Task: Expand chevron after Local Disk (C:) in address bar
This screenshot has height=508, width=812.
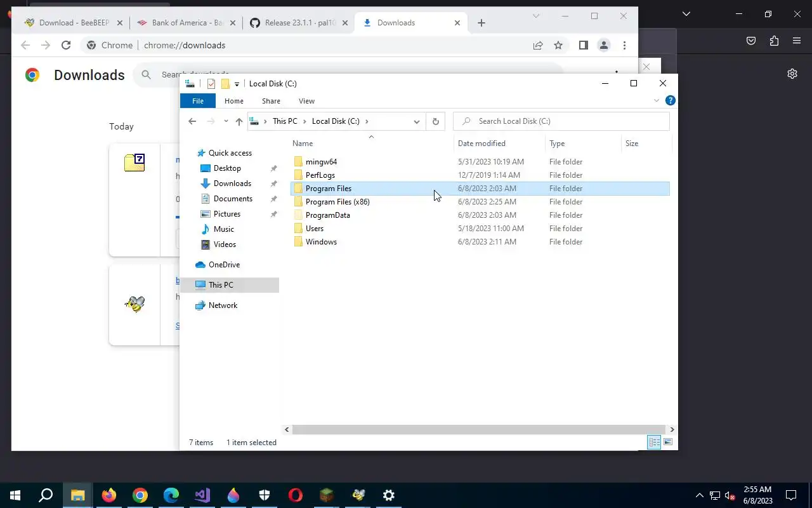Action: pyautogui.click(x=367, y=121)
